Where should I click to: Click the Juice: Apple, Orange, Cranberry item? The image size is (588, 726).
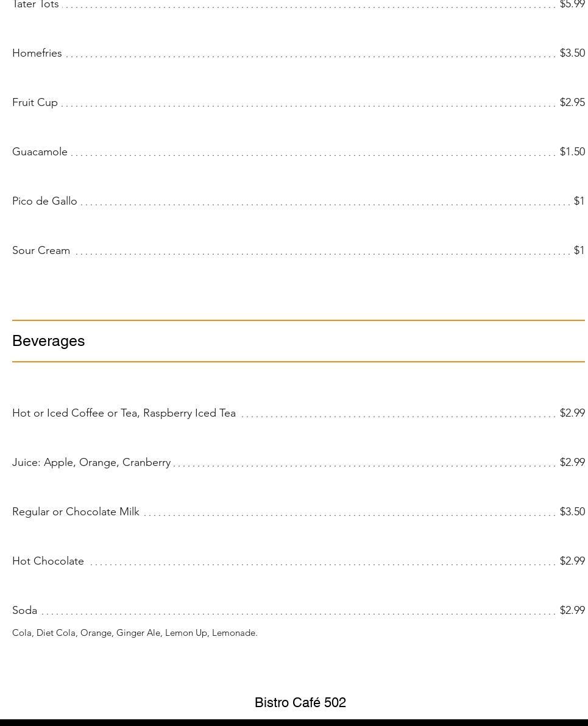pyautogui.click(x=91, y=463)
